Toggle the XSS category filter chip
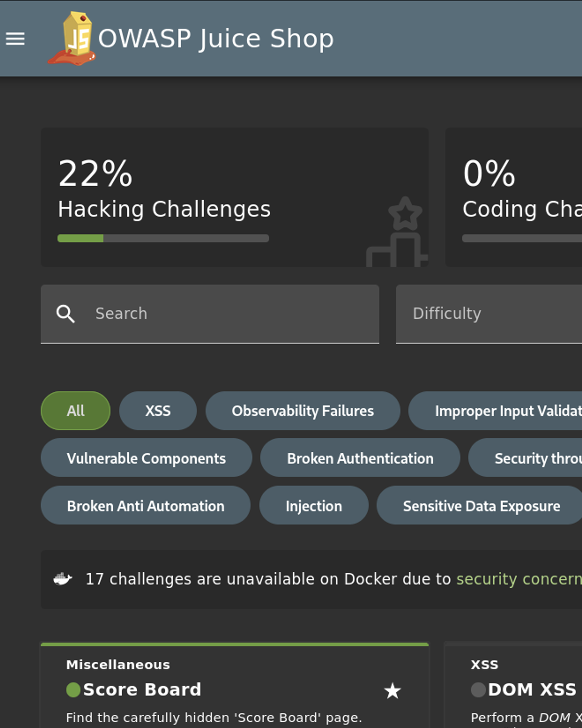Viewport: 582px width, 728px height. [x=158, y=411]
